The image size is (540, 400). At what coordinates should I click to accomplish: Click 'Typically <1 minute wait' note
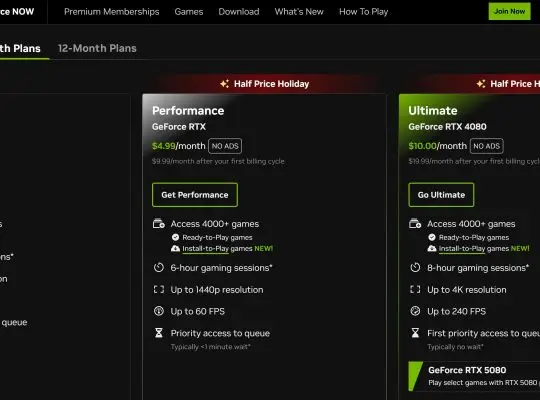[210, 347]
